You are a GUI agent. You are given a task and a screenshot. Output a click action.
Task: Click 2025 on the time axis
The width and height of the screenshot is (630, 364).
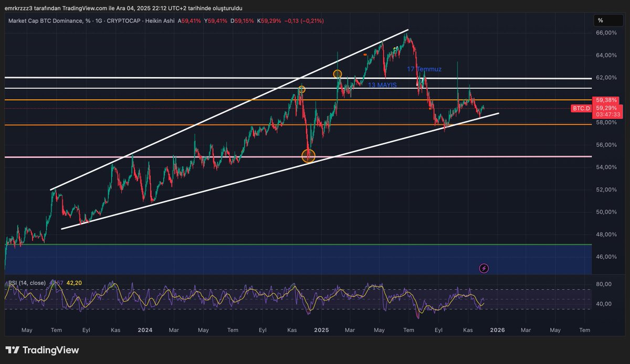tap(321, 330)
